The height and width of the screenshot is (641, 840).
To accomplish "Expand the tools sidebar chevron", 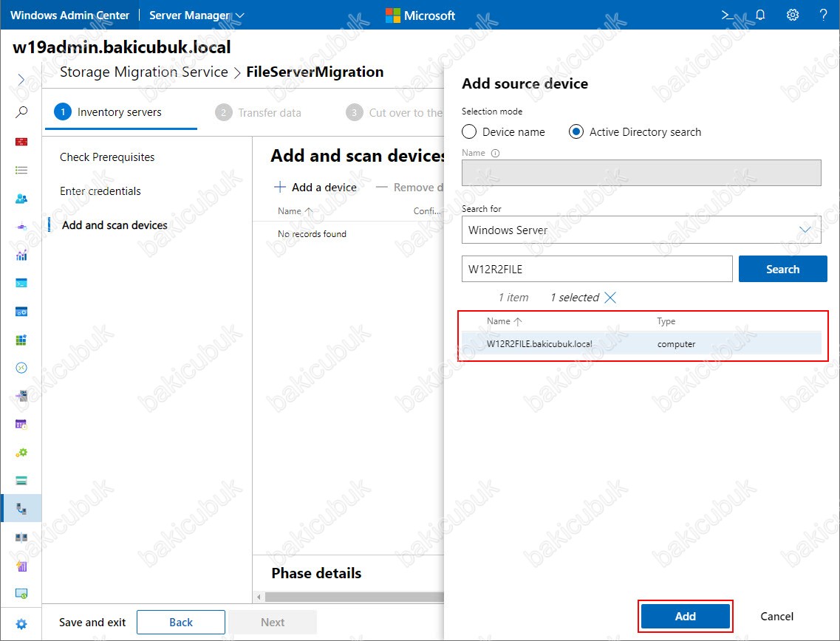I will point(21,80).
